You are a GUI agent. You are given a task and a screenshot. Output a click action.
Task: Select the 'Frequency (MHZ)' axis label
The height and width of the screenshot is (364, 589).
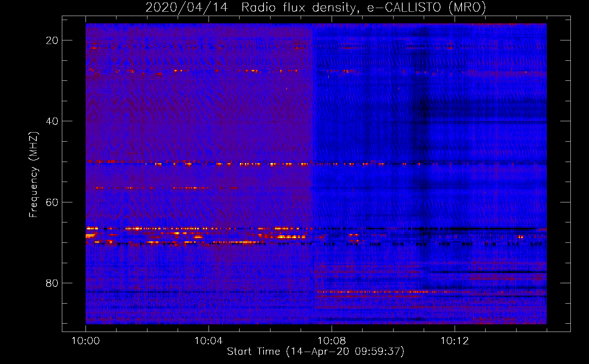pos(33,175)
